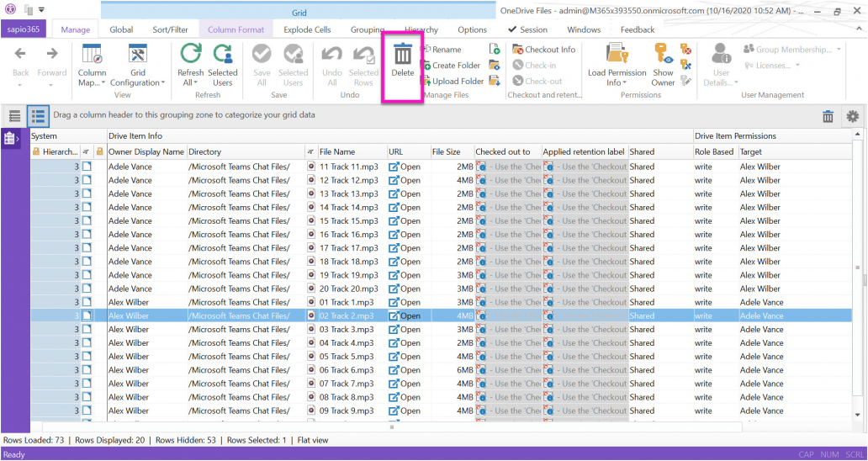Click the add file icon beside Rename
868x461 pixels.
point(495,50)
